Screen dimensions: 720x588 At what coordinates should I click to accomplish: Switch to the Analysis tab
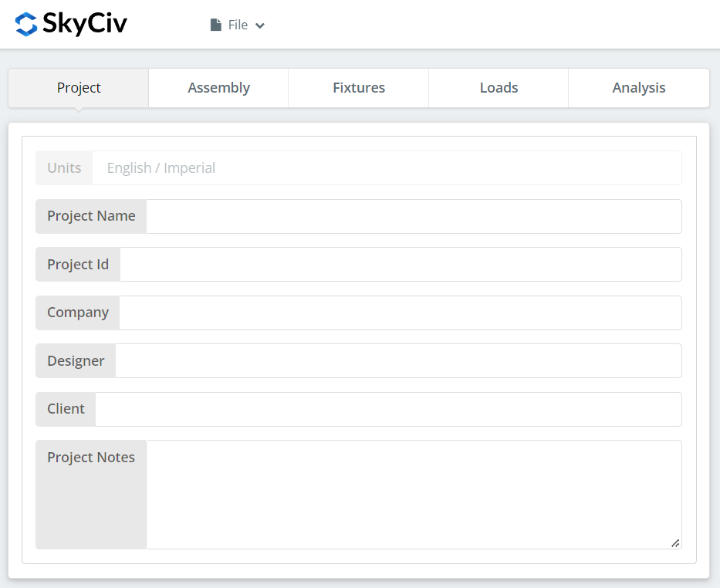click(639, 88)
